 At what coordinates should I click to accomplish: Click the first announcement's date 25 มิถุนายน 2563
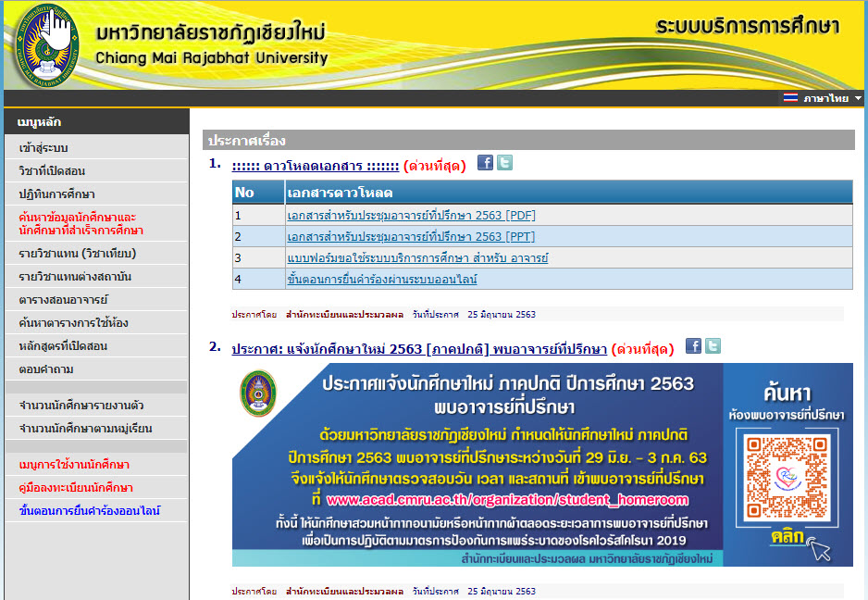502,315
